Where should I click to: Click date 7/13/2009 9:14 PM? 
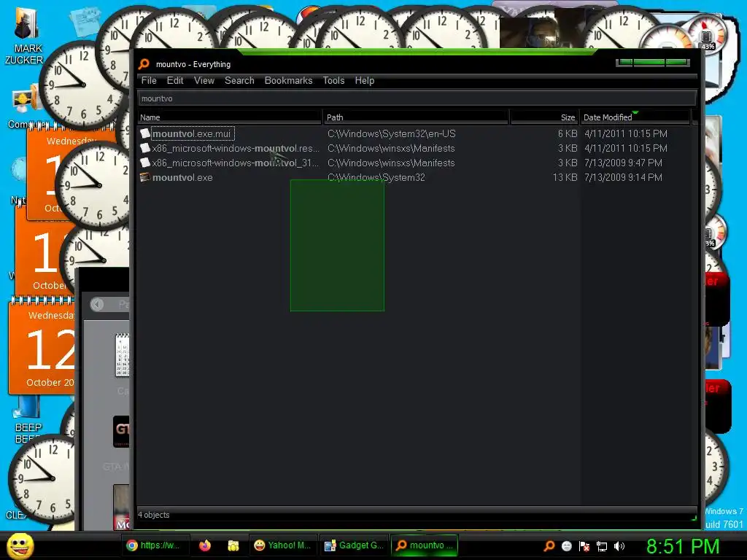(623, 178)
